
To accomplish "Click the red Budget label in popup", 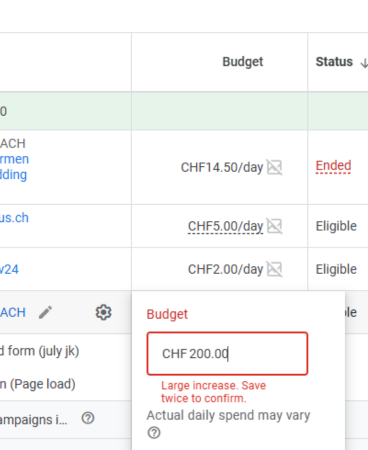I will 167,314.
